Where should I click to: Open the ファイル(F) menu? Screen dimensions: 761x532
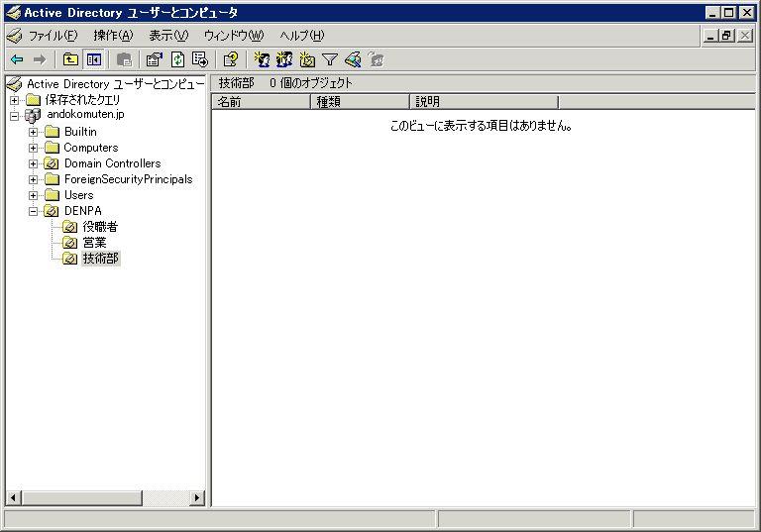click(x=53, y=36)
